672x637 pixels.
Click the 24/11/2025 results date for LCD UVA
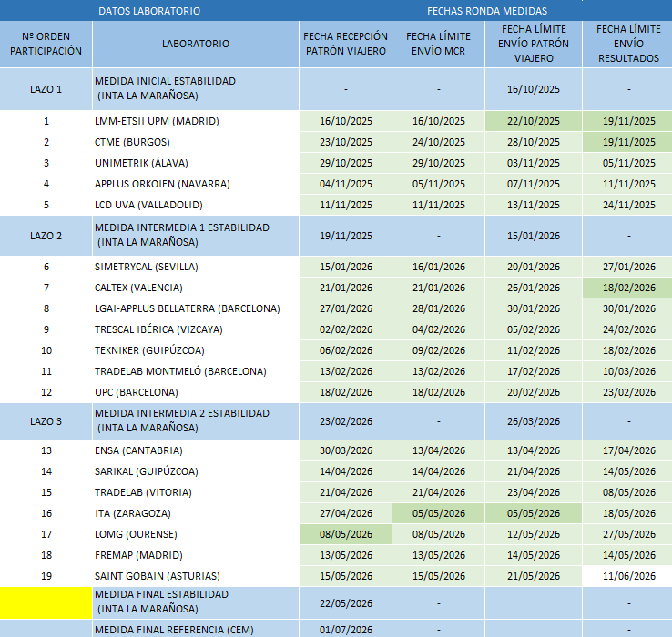tap(628, 205)
